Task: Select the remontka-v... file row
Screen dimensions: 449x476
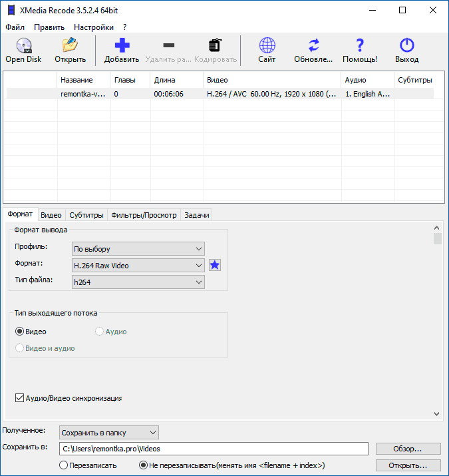Action: coord(220,94)
